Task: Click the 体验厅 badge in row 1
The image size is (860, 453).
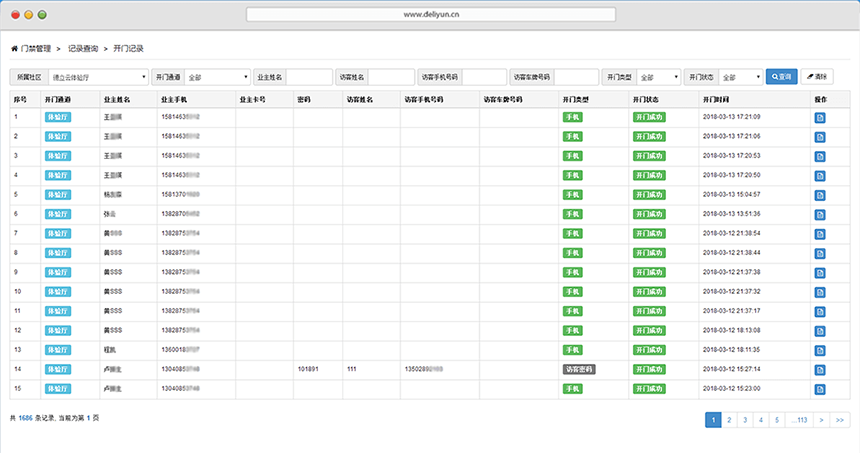Action: [x=58, y=117]
